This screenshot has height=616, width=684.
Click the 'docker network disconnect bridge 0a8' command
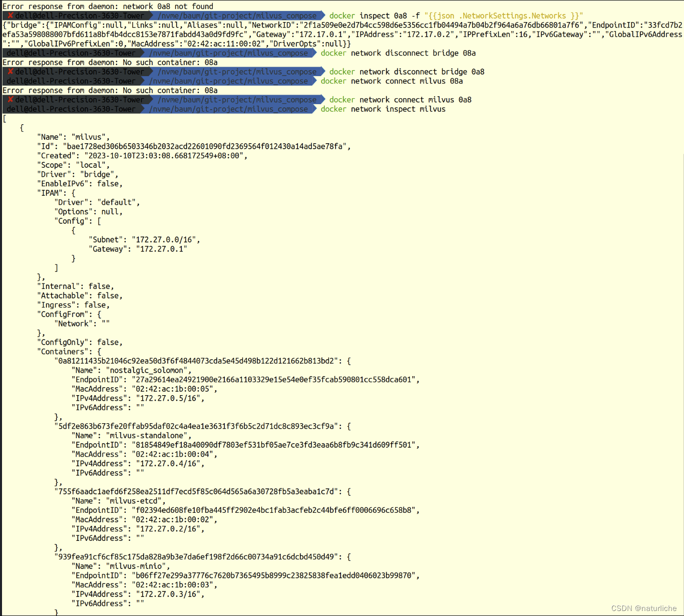click(x=407, y=72)
